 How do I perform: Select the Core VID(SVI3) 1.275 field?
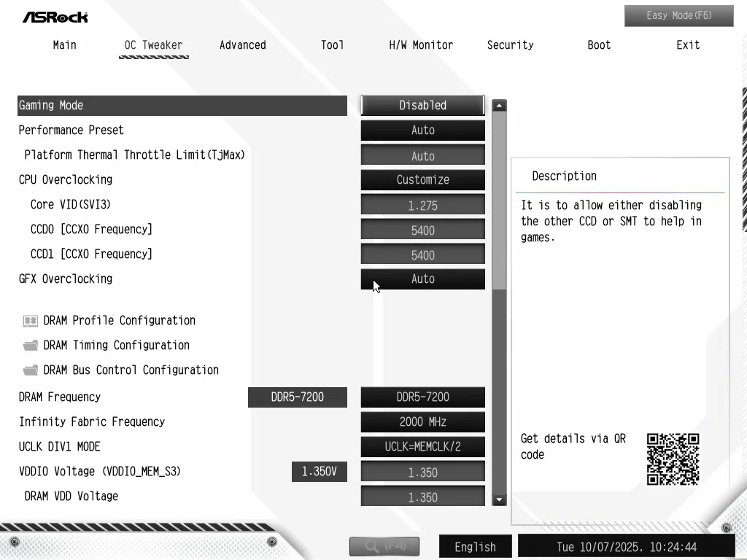(x=422, y=206)
